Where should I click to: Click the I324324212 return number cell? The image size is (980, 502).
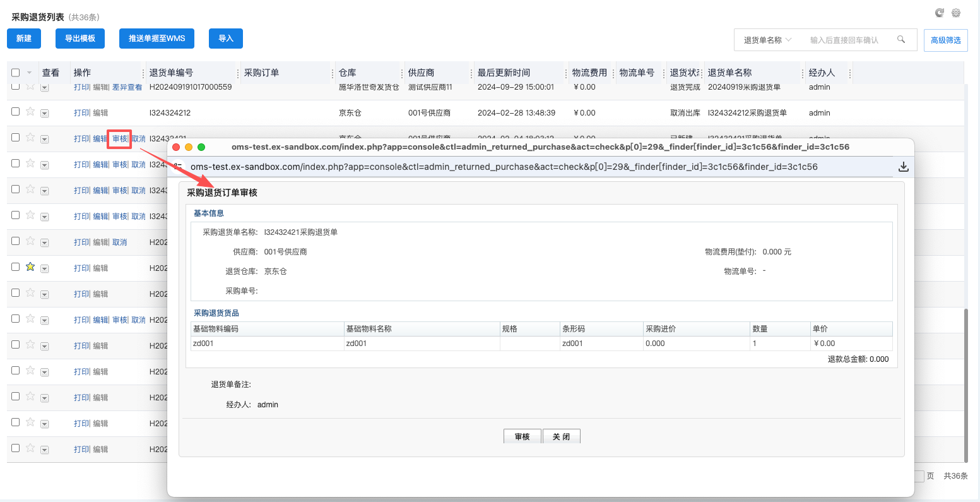click(170, 113)
